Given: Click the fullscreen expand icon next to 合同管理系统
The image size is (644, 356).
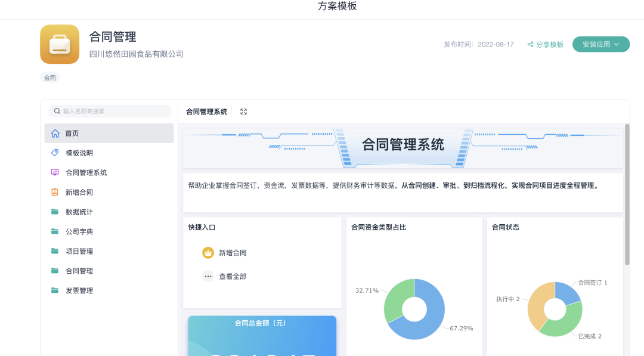Looking at the screenshot, I should (x=243, y=112).
